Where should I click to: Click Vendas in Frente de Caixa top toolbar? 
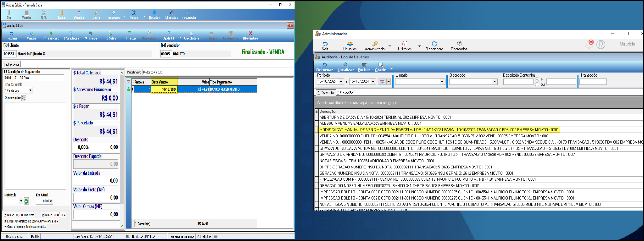pyautogui.click(x=26, y=15)
